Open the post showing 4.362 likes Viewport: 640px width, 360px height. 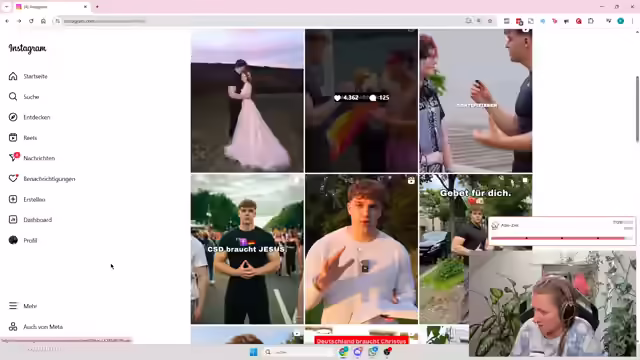pyautogui.click(x=361, y=100)
